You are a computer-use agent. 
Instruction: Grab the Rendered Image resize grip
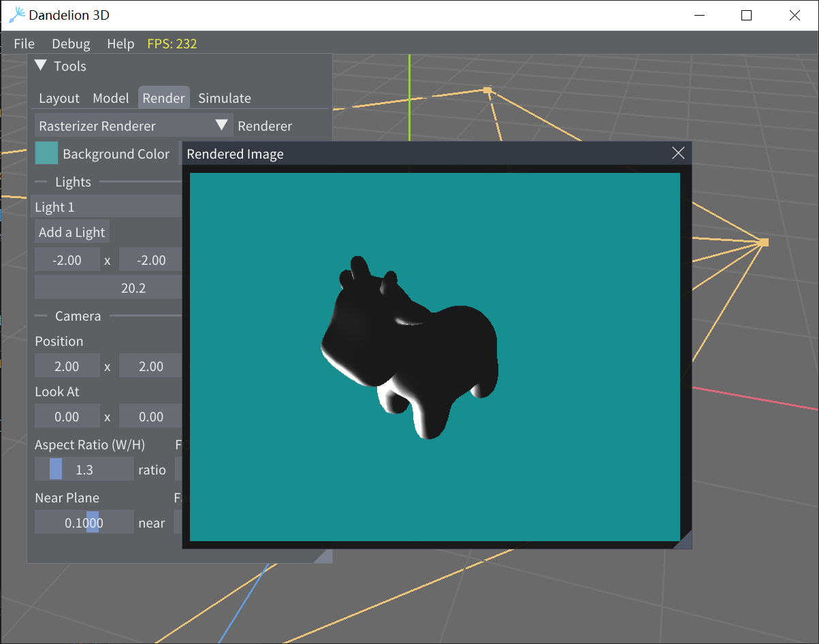pyautogui.click(x=684, y=541)
